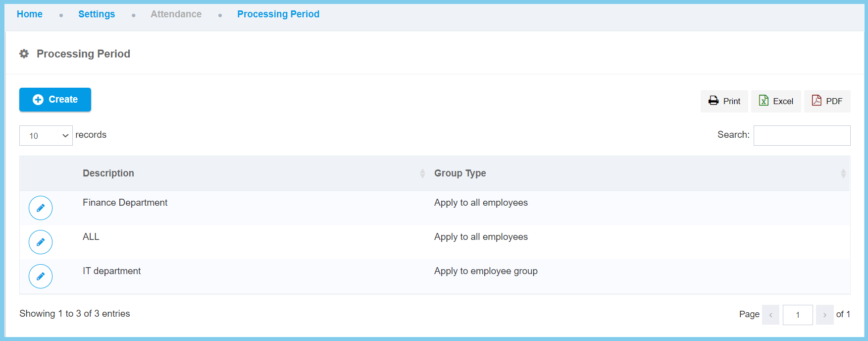This screenshot has width=868, height=341.
Task: Open the records per page dropdown
Action: click(x=46, y=136)
